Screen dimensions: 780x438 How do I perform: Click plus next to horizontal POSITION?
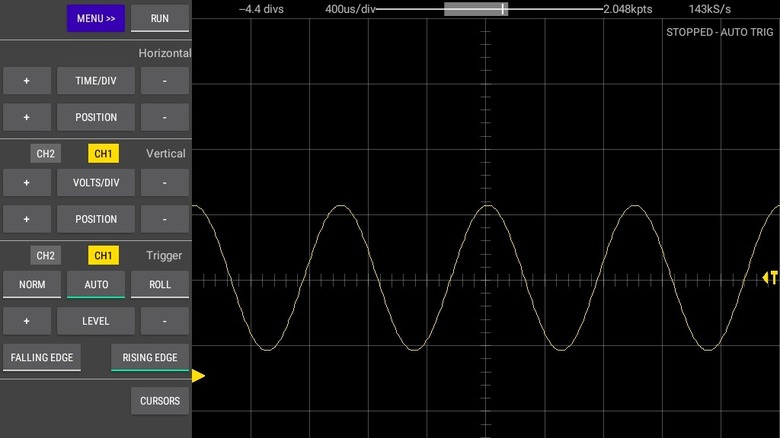pos(27,117)
